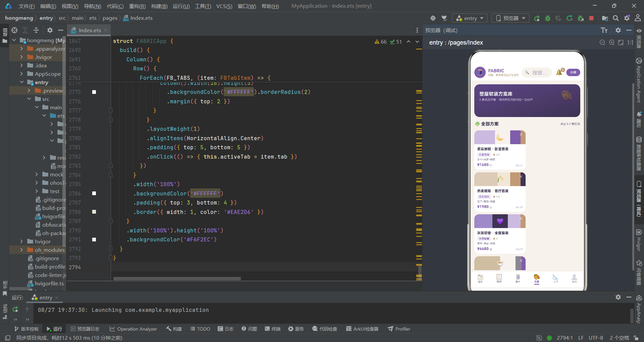Expand the mock folder
This screenshot has height=342, width=644.
[37, 174]
